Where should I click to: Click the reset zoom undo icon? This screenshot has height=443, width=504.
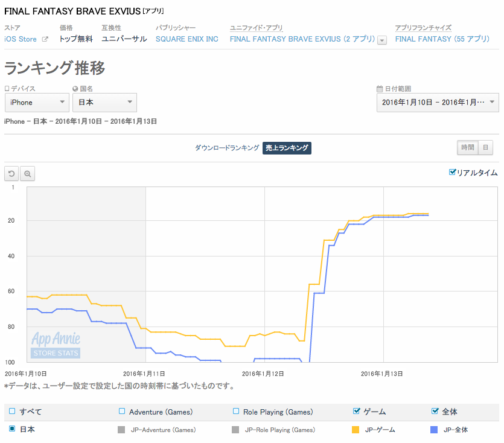point(11,174)
